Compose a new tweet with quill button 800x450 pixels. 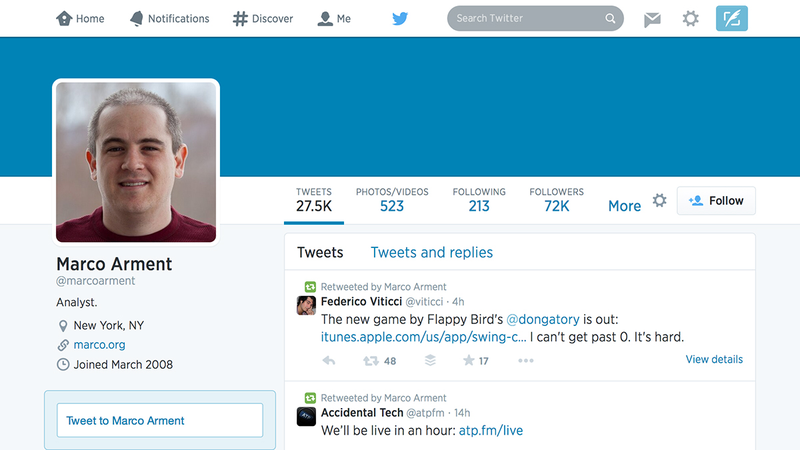click(x=732, y=18)
